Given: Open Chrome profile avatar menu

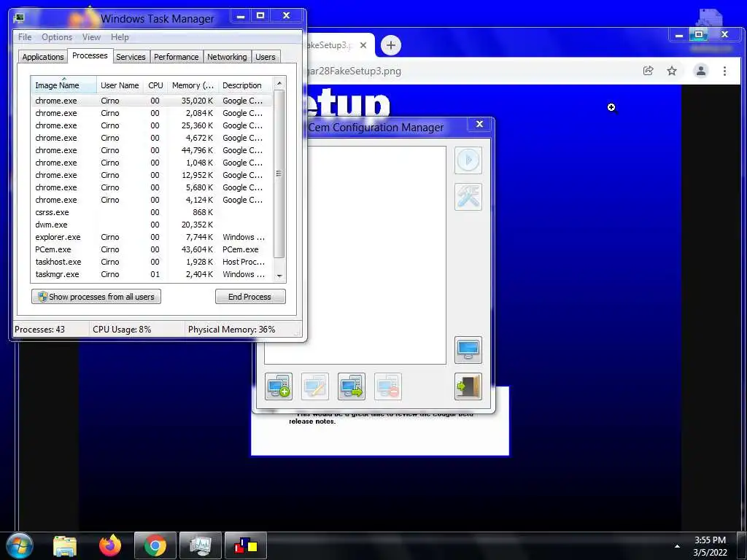Looking at the screenshot, I should pos(701,71).
